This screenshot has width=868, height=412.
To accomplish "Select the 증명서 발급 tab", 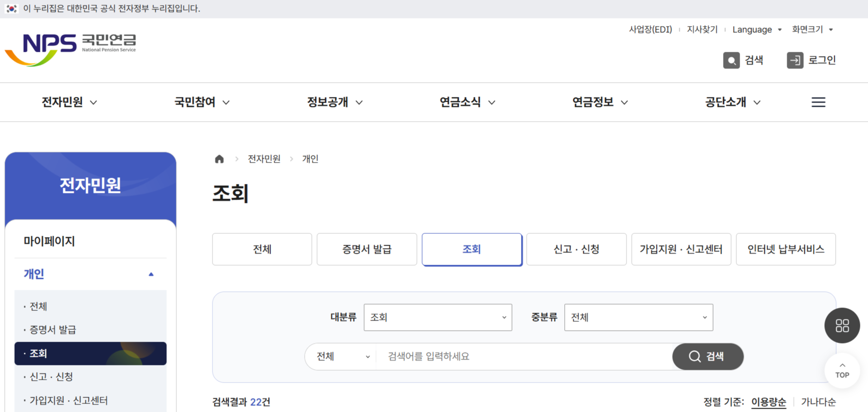I will [367, 249].
